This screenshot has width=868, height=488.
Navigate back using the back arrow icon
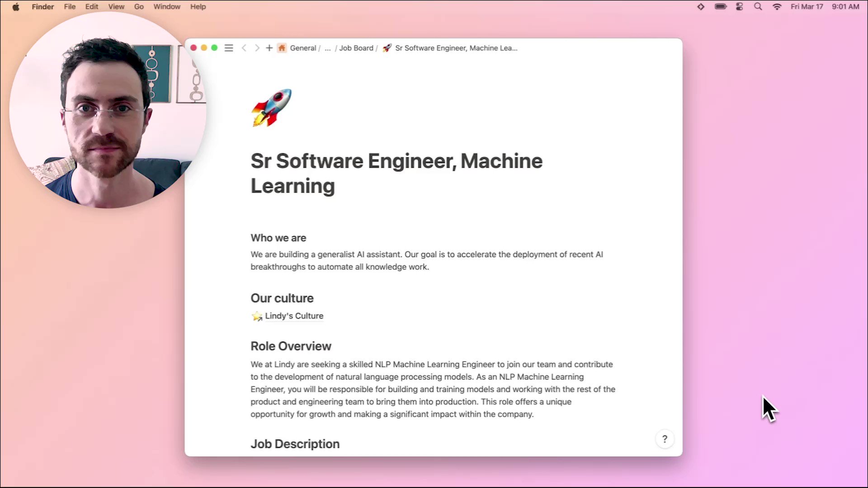[x=244, y=48]
